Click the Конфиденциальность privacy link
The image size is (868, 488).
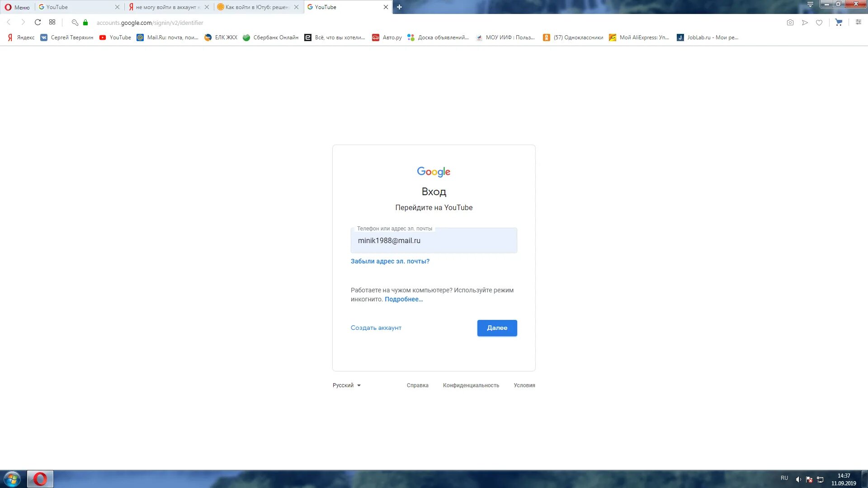click(x=471, y=385)
